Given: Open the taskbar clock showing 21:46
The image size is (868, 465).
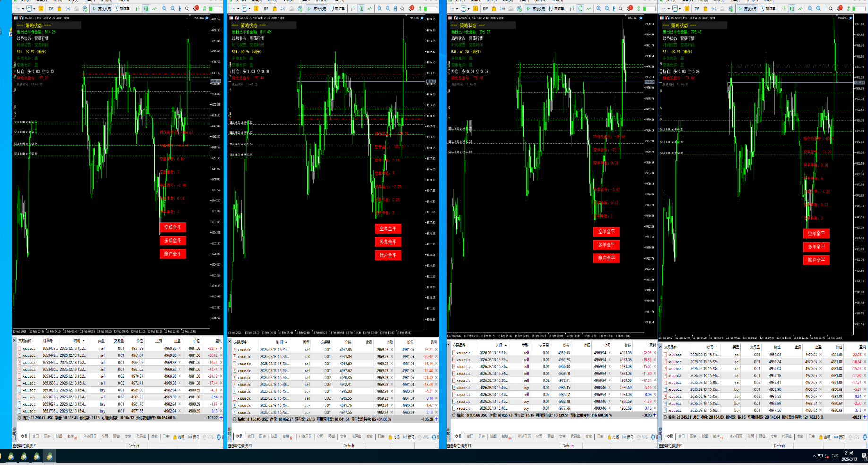Looking at the screenshot, I should 849,456.
